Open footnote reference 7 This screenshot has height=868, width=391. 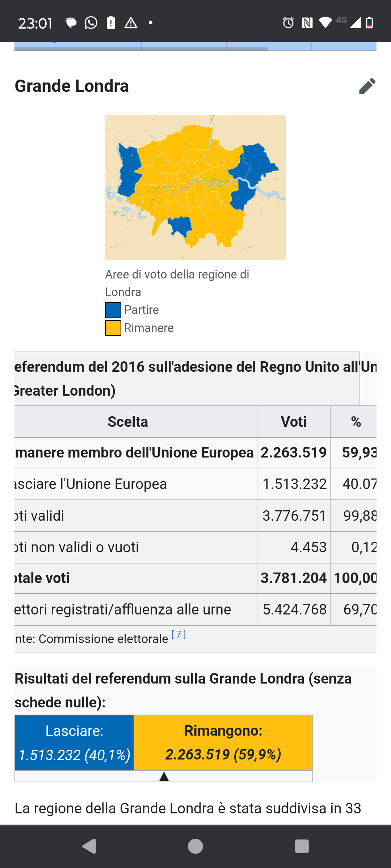(178, 635)
